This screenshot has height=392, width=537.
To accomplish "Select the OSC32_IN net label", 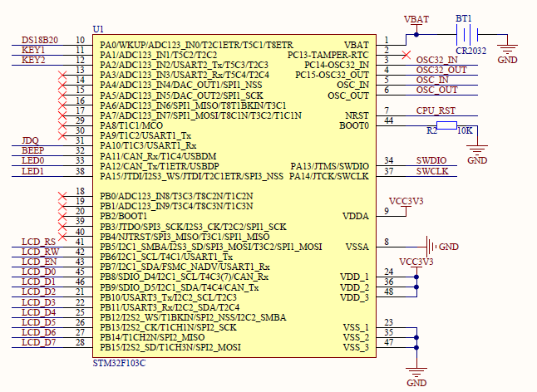I will [x=436, y=60].
